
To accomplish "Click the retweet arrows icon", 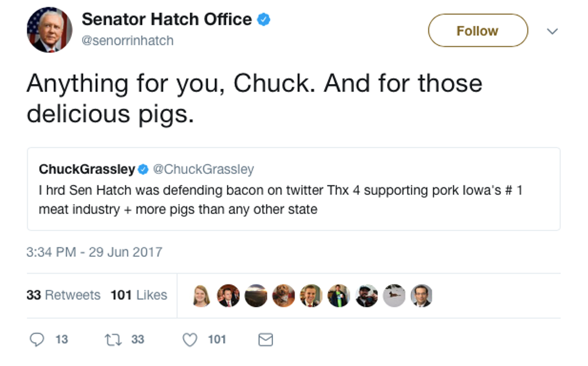I will (x=112, y=340).
